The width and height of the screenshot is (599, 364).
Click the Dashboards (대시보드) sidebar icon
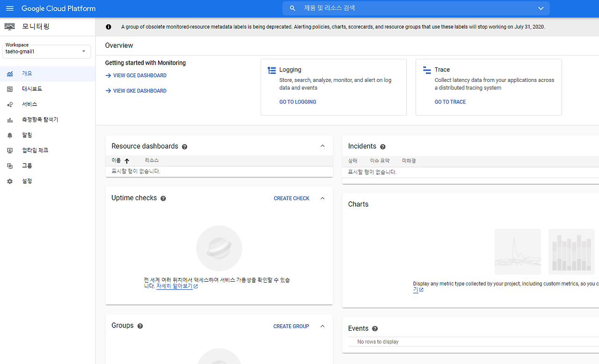pos(10,89)
